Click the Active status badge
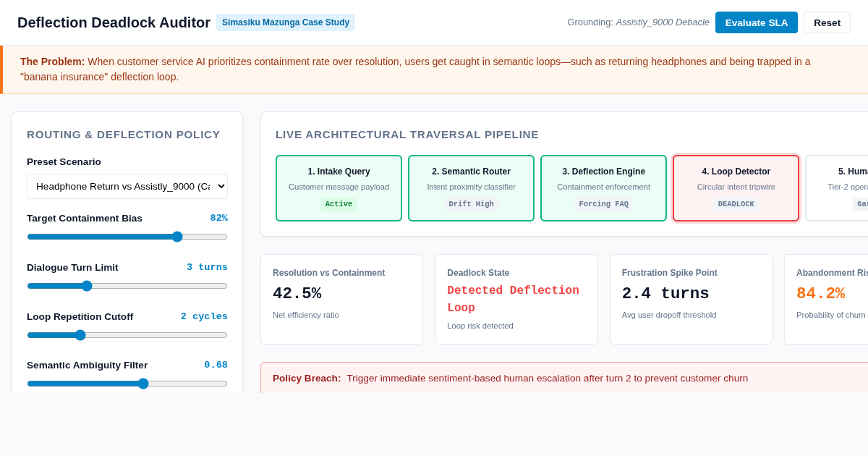The width and height of the screenshot is (868, 456). point(339,204)
